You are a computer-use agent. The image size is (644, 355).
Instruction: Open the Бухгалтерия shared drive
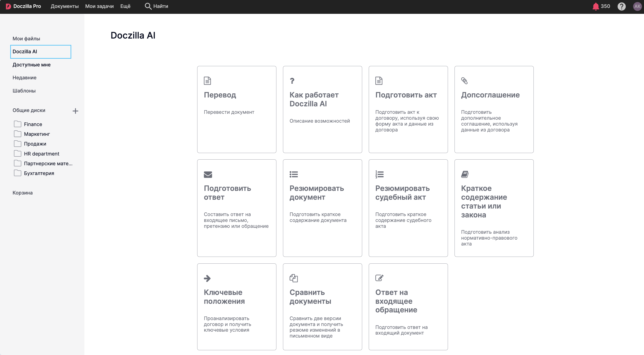[x=39, y=173]
